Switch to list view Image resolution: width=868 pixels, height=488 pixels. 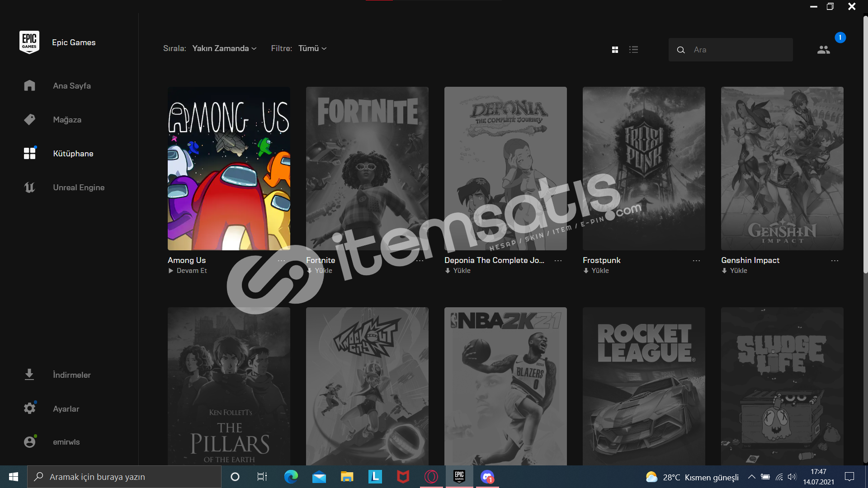(x=633, y=50)
